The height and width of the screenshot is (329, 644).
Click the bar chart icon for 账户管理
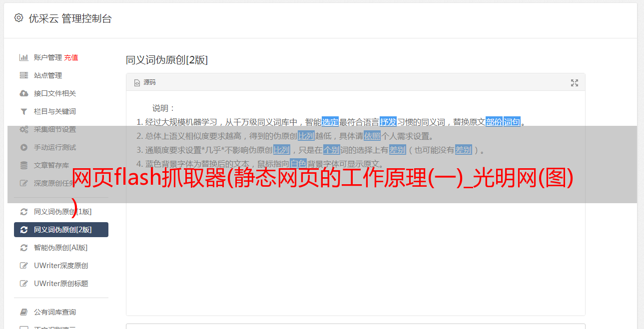coord(23,57)
